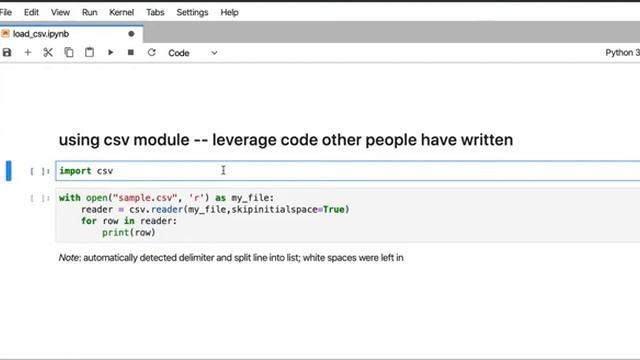This screenshot has width=640, height=360.
Task: Open the Run menu
Action: [89, 12]
